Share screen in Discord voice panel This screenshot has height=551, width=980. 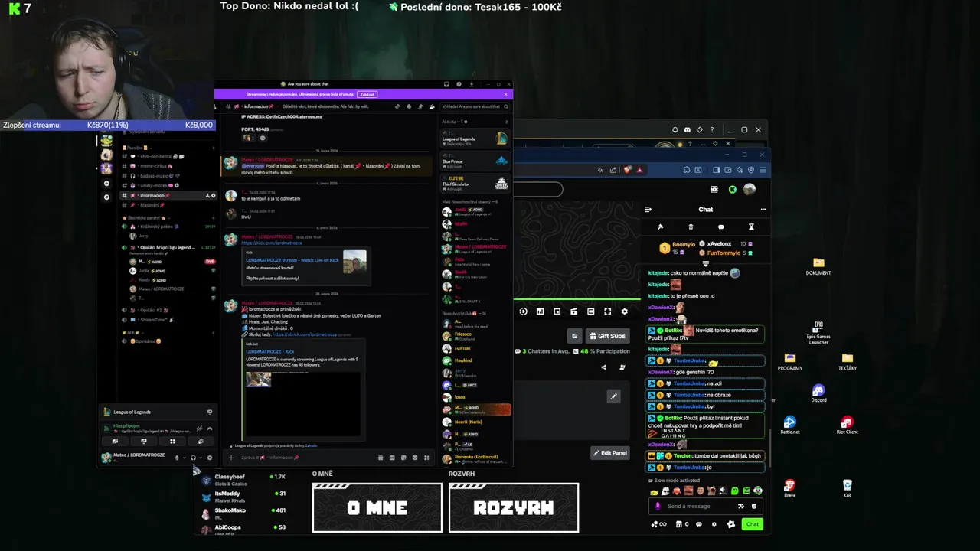click(144, 441)
